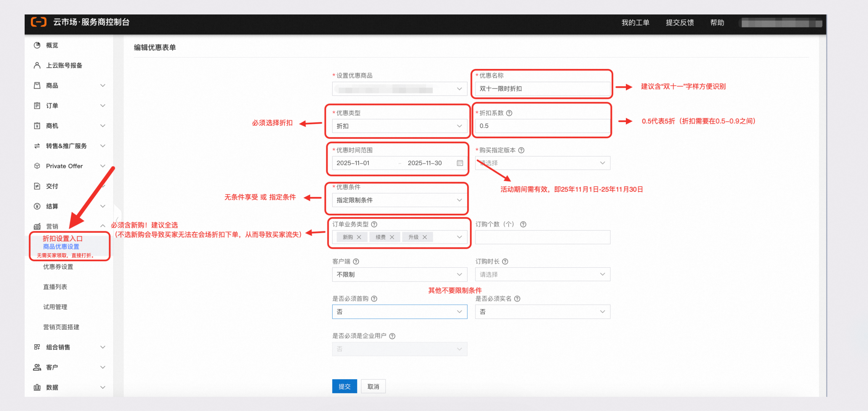The image size is (868, 411).
Task: Click the 取消 button
Action: [373, 386]
